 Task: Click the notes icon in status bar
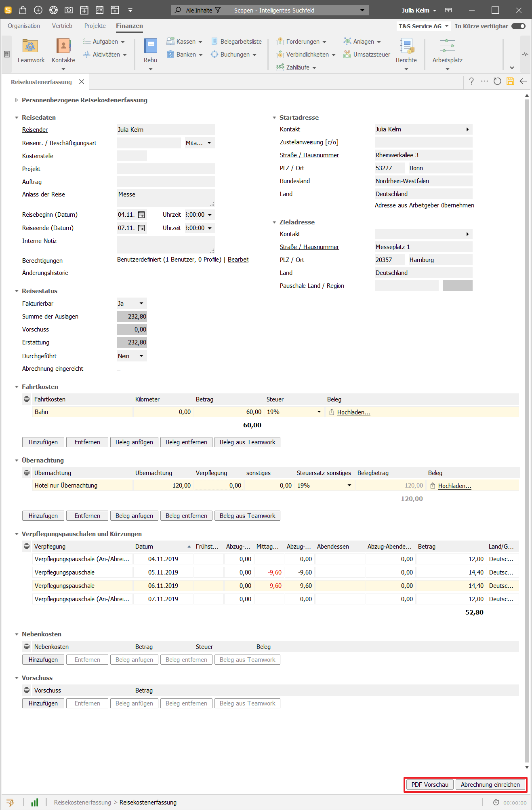pos(11,803)
